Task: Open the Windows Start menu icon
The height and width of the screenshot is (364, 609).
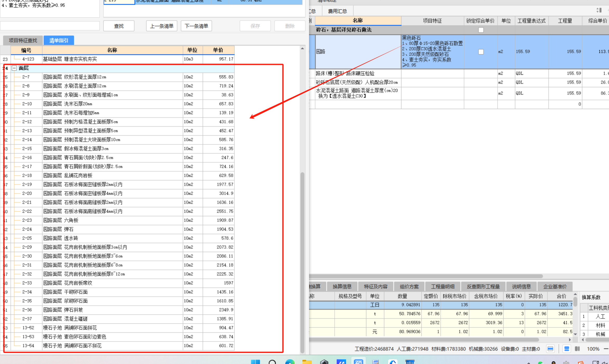Action: click(x=255, y=362)
